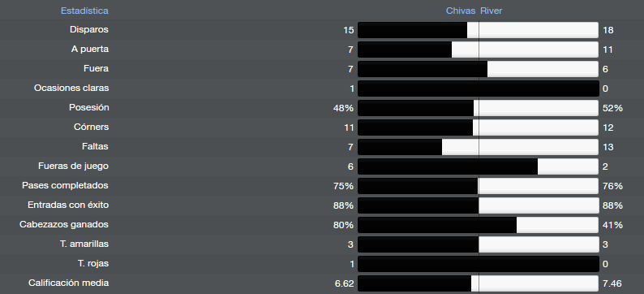Click the Chivas team header
Viewport: 644px width, 294px height.
tap(461, 11)
